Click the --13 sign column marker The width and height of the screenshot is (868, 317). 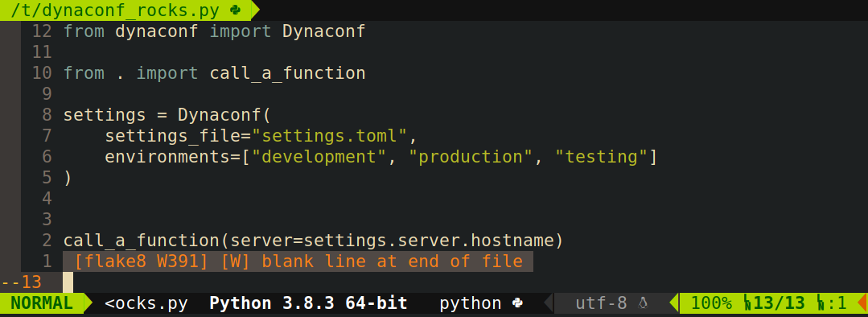(x=22, y=282)
